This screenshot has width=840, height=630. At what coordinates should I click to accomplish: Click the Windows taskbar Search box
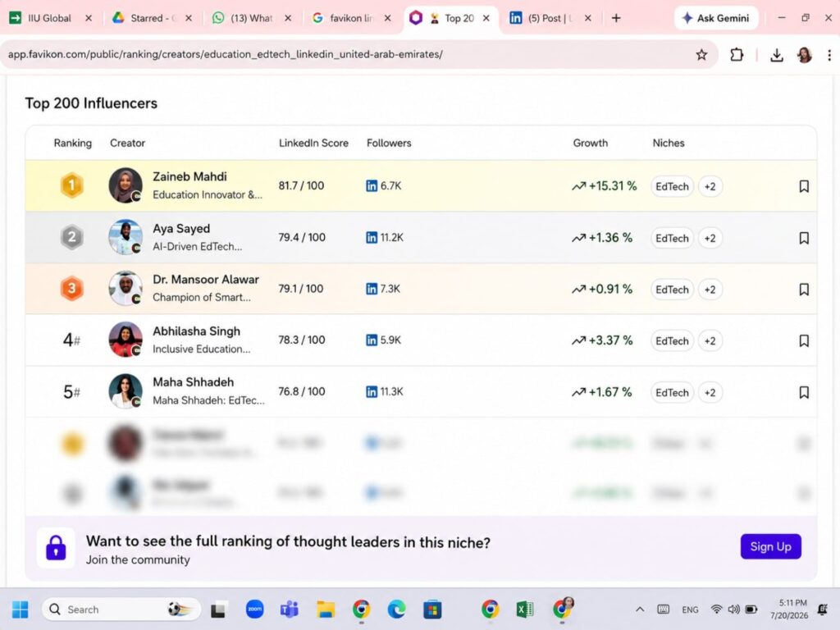121,609
